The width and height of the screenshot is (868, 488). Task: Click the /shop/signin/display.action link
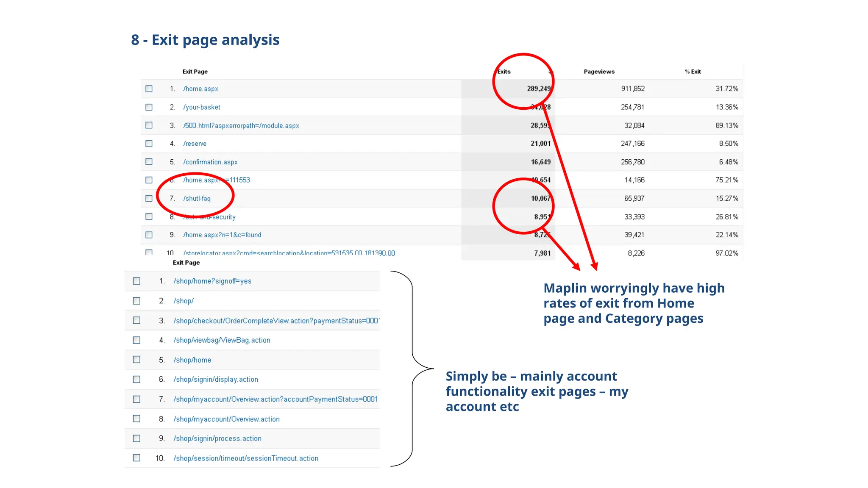pos(216,380)
